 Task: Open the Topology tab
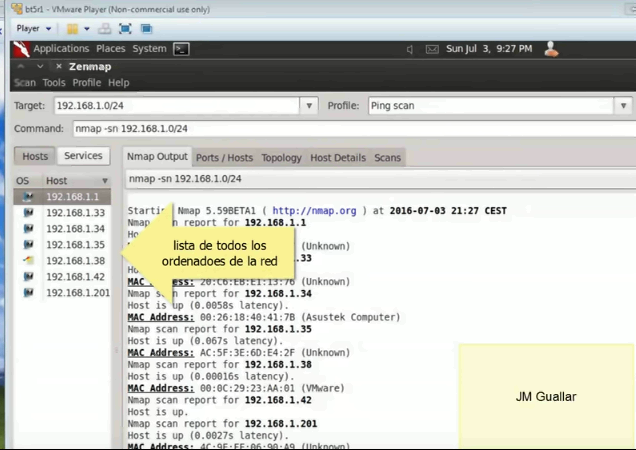tap(281, 158)
